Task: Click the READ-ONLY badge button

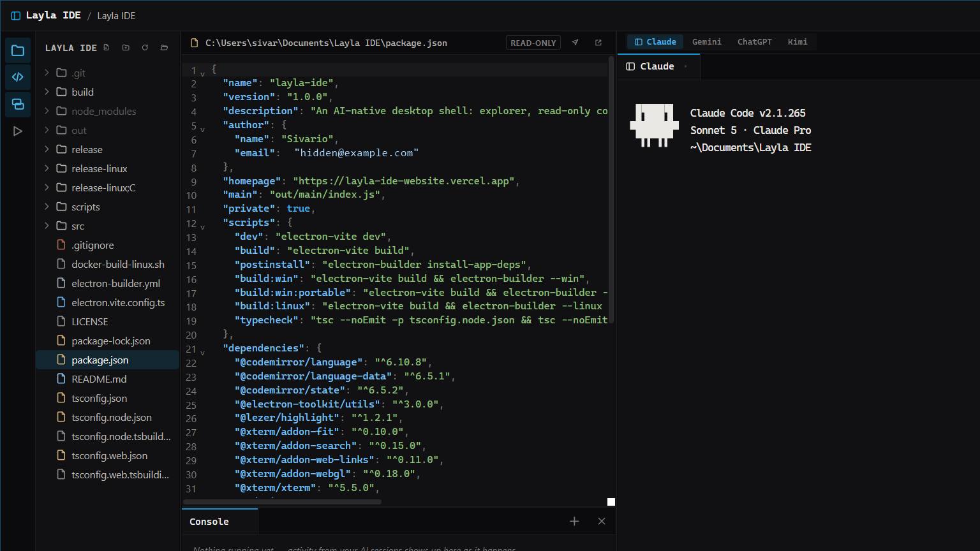Action: tap(533, 43)
